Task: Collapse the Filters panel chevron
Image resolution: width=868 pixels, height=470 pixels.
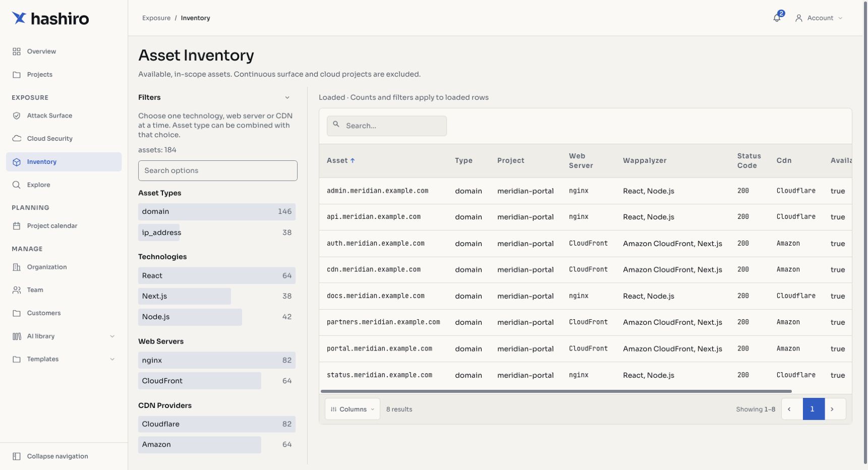Action: click(x=287, y=98)
